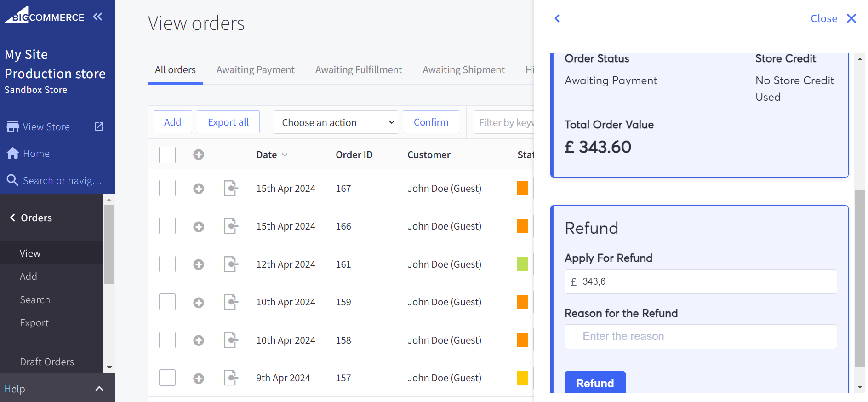
Task: Select checkbox for order 161
Action: 167,264
